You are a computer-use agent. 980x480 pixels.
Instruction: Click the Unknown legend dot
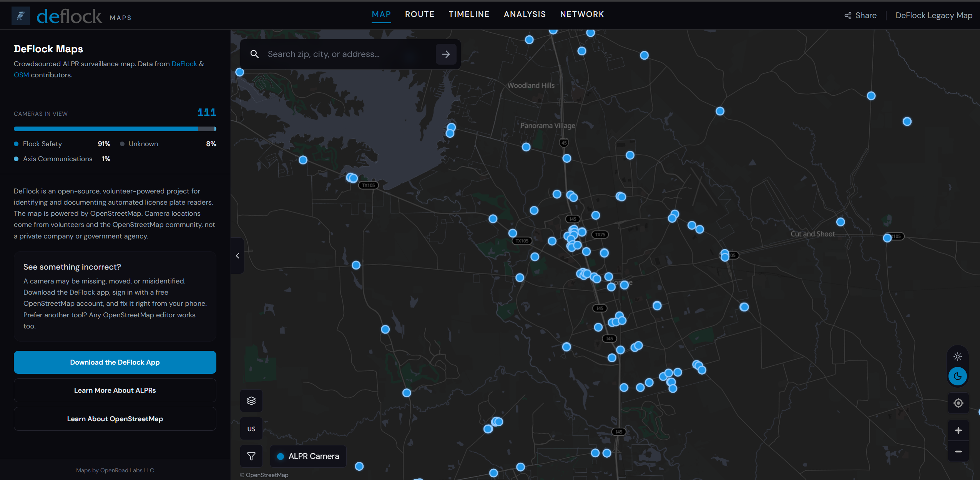(122, 144)
